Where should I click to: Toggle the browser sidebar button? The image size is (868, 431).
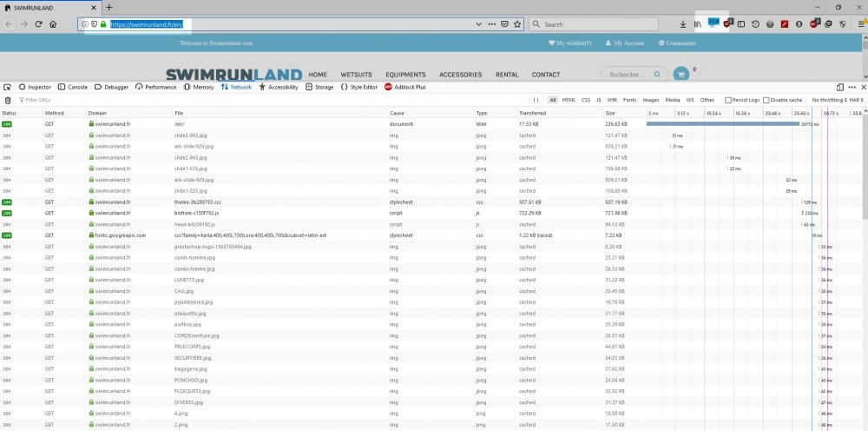[741, 24]
